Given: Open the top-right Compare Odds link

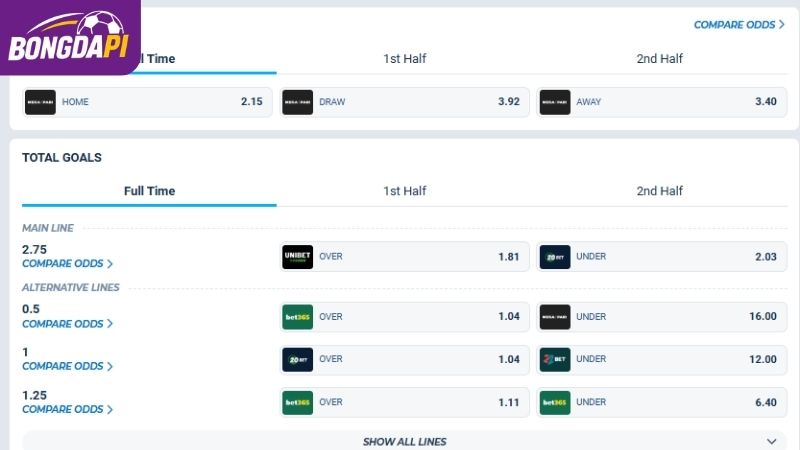Looking at the screenshot, I should pyautogui.click(x=739, y=24).
